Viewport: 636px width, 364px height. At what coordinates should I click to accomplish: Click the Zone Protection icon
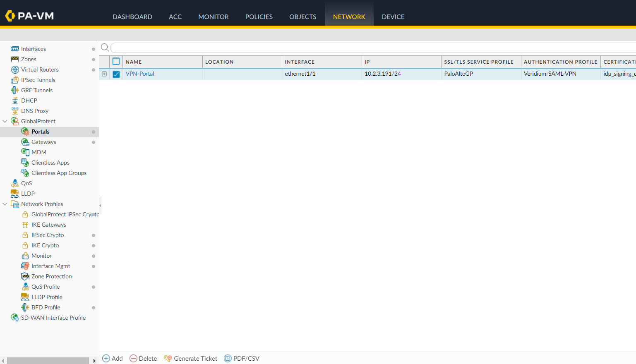(25, 276)
